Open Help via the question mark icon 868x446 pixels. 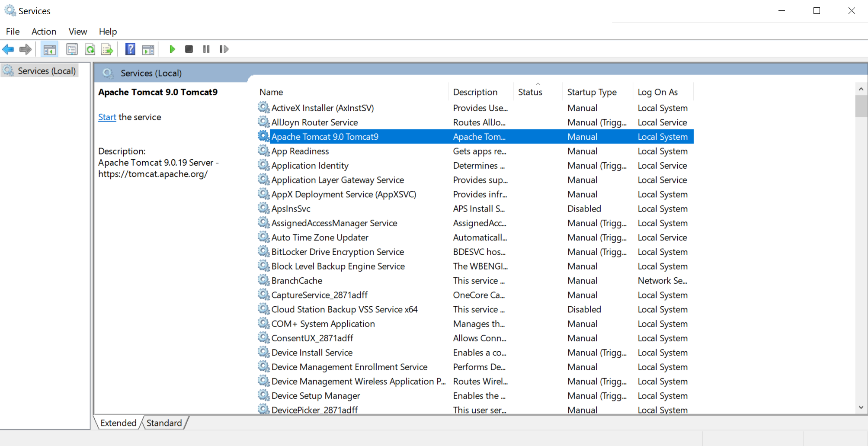pos(130,49)
